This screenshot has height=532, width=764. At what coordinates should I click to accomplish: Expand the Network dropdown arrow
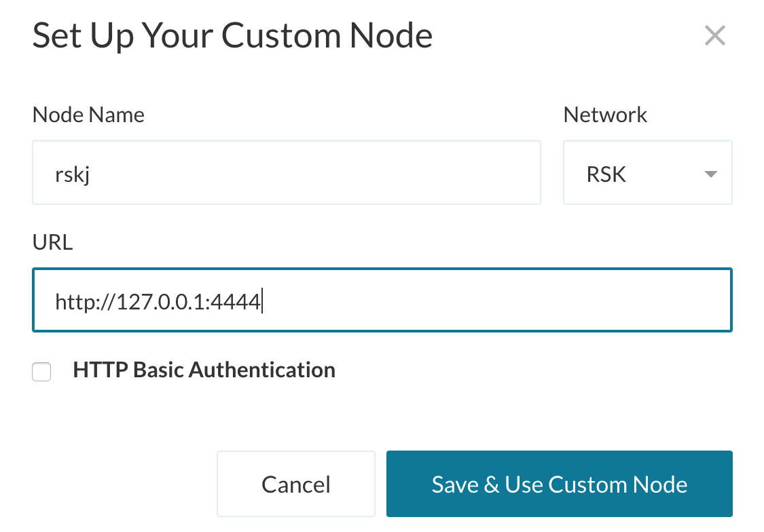pyautogui.click(x=710, y=174)
